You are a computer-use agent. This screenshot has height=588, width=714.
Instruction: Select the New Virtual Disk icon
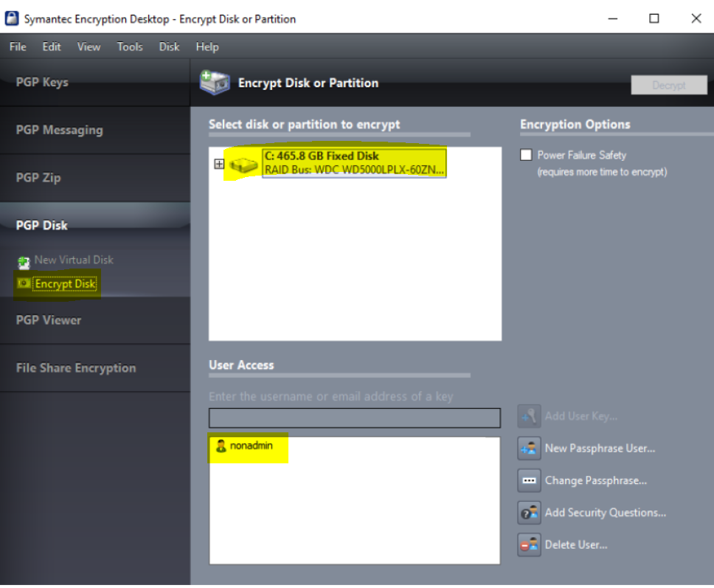tap(23, 260)
